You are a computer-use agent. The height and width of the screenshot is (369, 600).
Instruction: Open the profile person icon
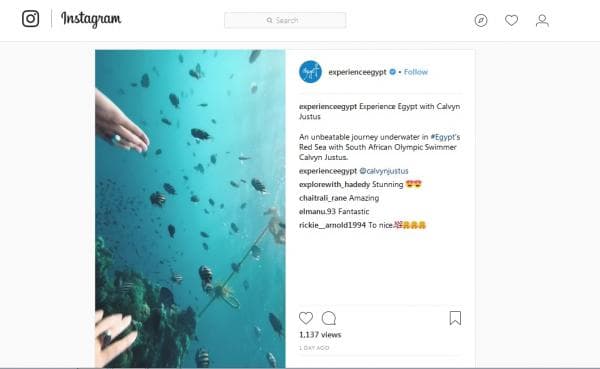tap(542, 20)
